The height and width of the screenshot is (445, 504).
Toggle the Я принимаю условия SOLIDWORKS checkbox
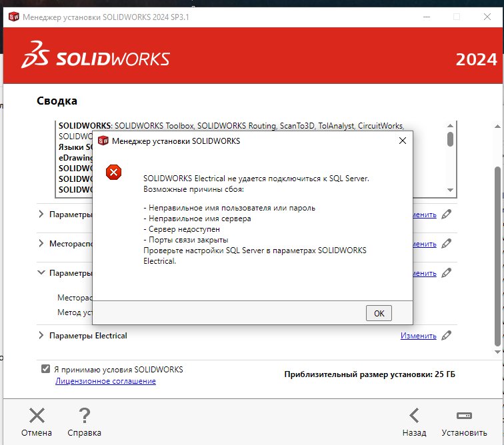click(x=46, y=369)
